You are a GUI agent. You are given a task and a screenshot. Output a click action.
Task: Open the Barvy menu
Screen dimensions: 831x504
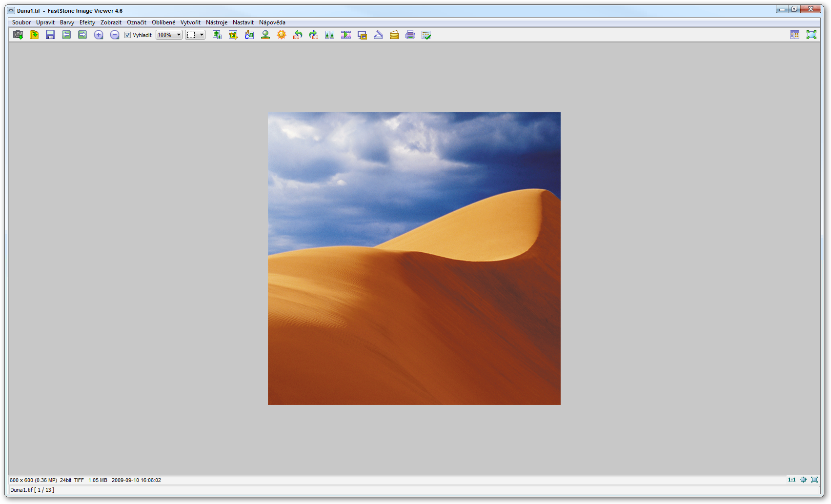[67, 22]
